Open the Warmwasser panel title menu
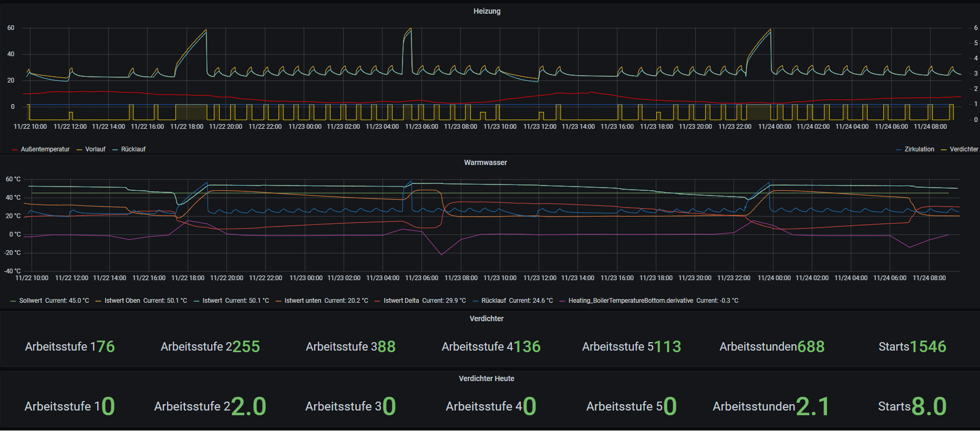The image size is (980, 431). pos(486,162)
